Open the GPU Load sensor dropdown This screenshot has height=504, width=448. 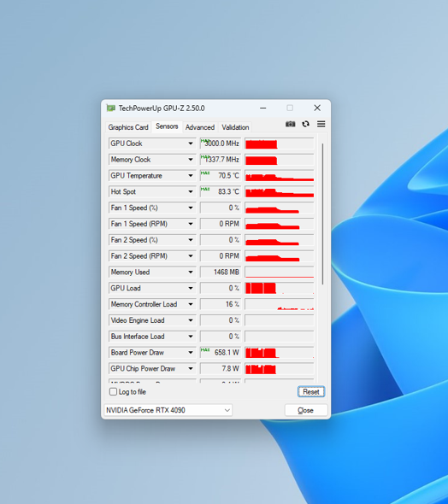pyautogui.click(x=191, y=288)
